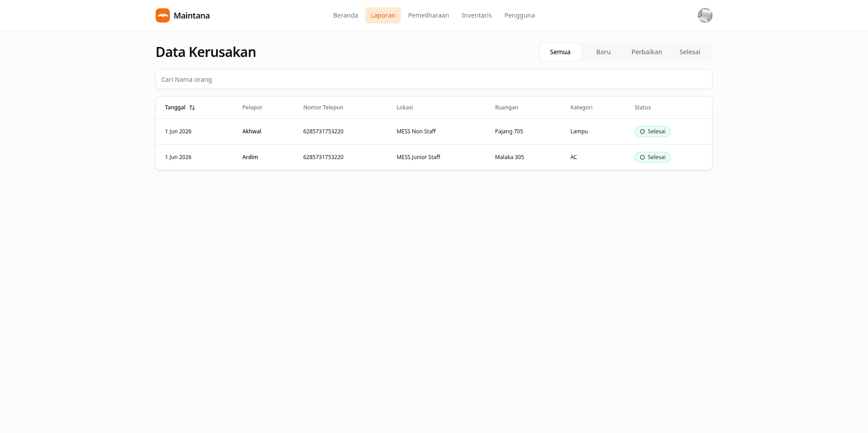Switch to the Selesai filter tab
This screenshot has width=868, height=433.
(690, 52)
